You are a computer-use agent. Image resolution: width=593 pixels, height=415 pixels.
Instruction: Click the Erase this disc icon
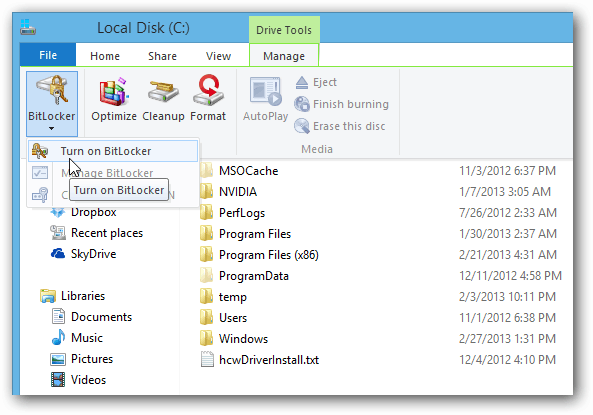click(302, 126)
